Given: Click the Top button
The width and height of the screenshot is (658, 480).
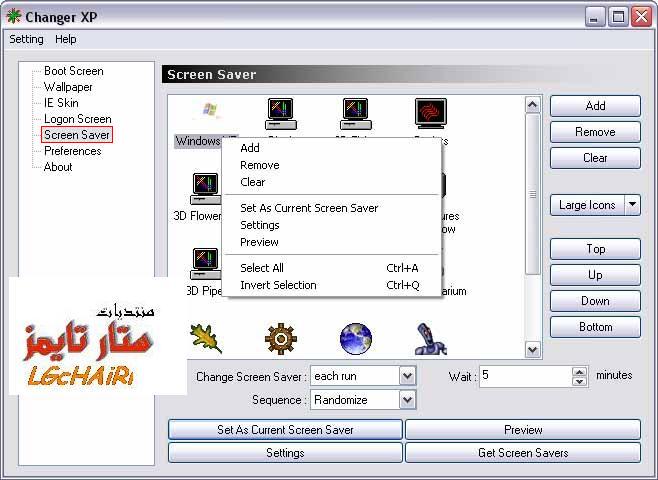Looking at the screenshot, I should point(595,249).
